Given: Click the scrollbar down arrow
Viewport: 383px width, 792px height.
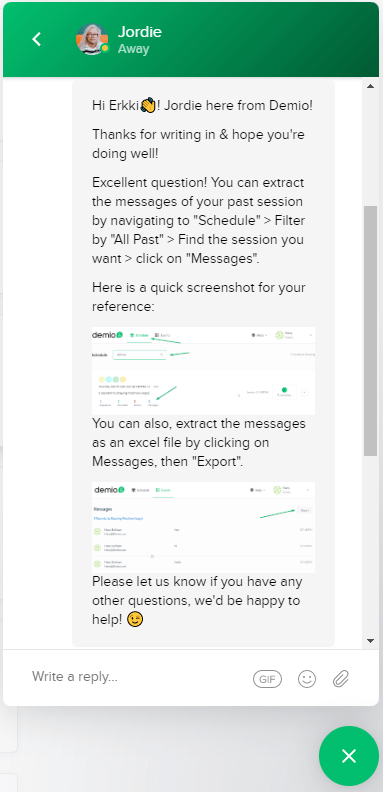Looking at the screenshot, I should [370, 641].
